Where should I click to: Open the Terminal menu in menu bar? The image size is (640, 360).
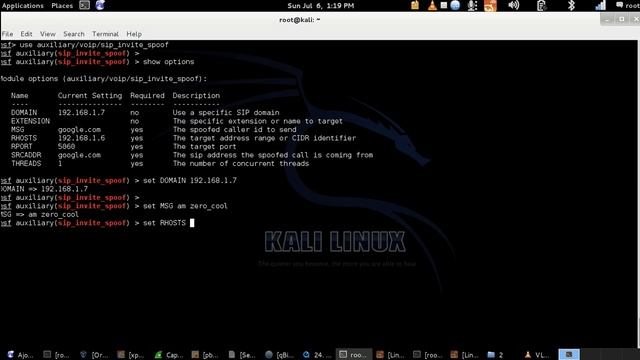(x=105, y=34)
